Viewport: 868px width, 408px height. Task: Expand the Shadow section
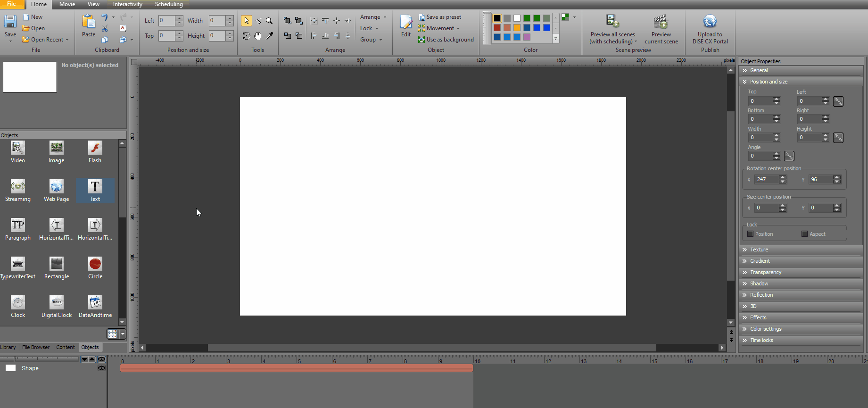click(801, 283)
